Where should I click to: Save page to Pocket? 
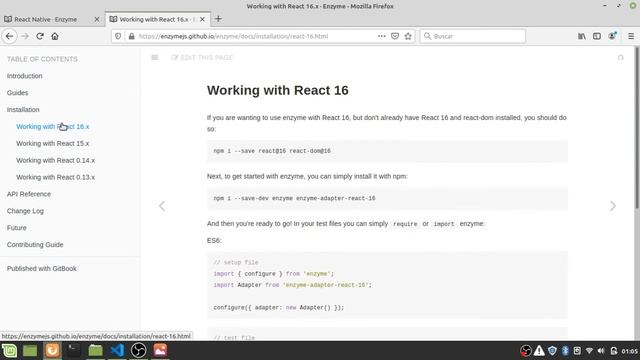(x=395, y=36)
